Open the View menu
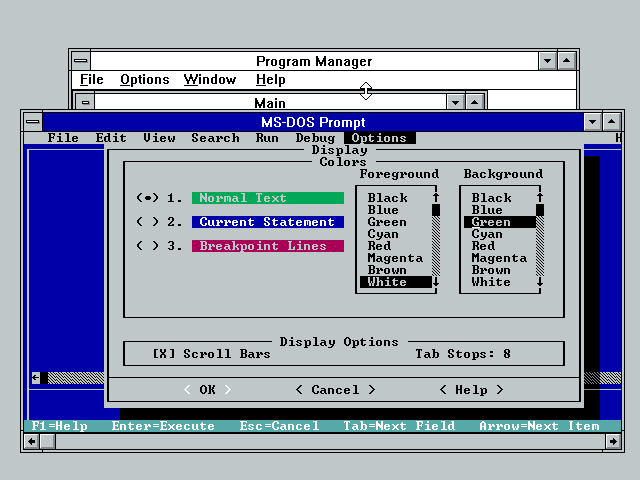This screenshot has height=480, width=640. 159,138
